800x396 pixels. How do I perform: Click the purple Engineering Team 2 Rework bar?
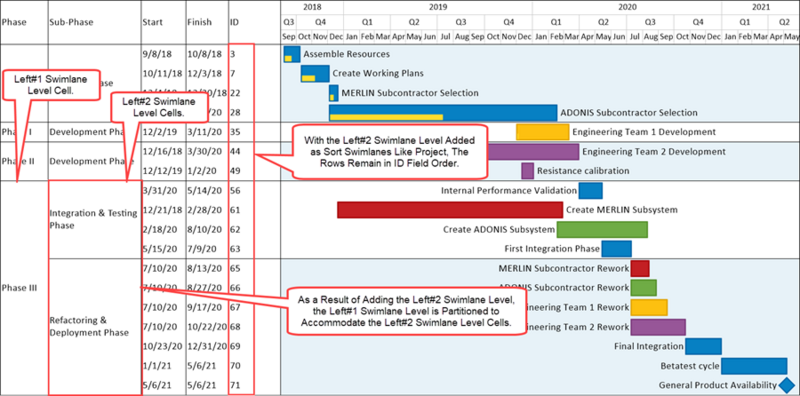pos(658,327)
